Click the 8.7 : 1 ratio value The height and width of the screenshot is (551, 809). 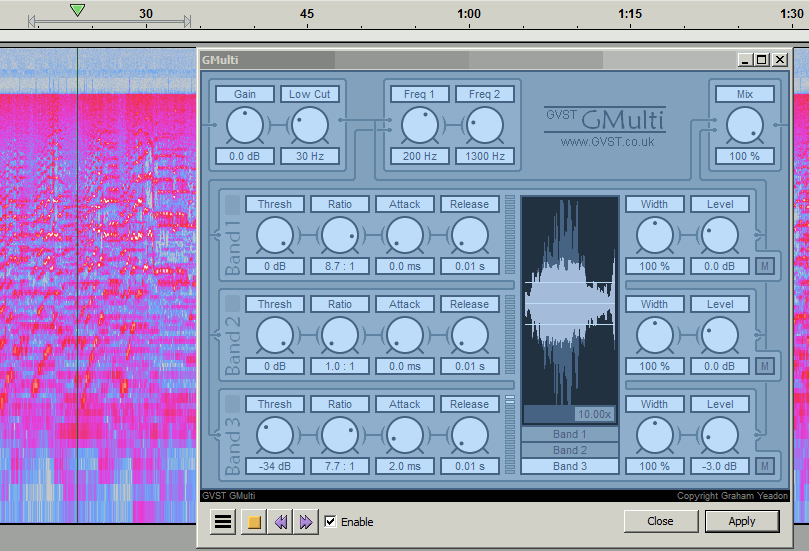(339, 266)
